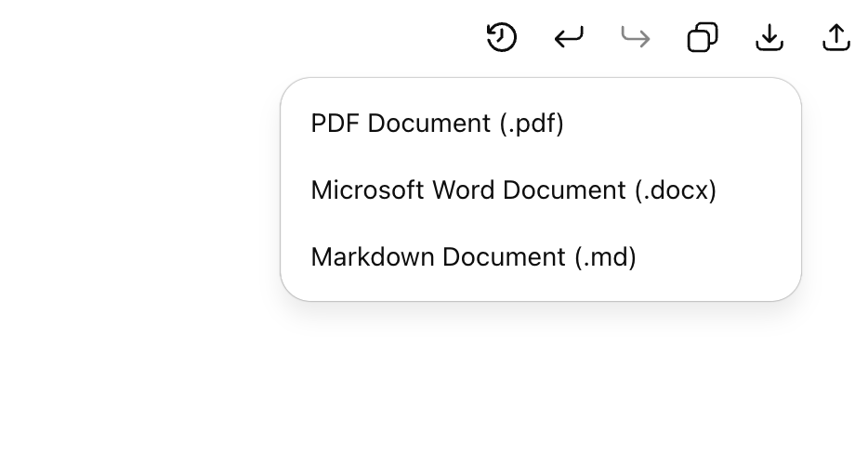Reapply change with redo button
This screenshot has width=868, height=457.
pyautogui.click(x=636, y=37)
